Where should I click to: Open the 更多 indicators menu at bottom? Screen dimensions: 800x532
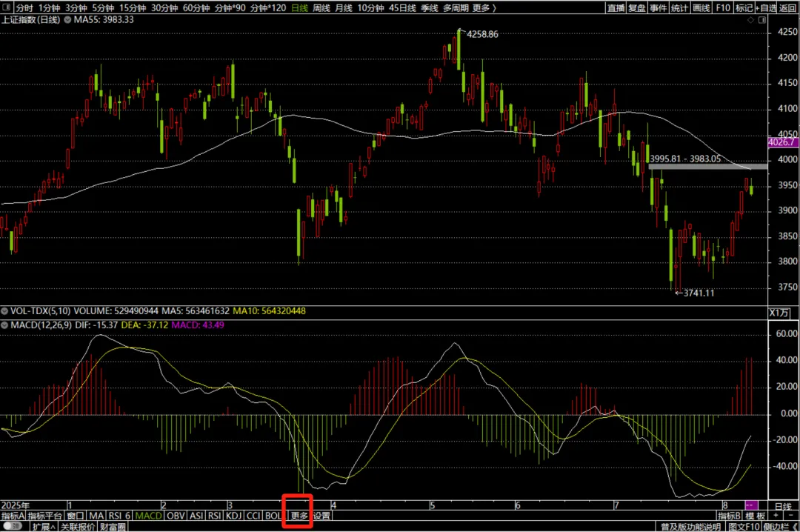click(x=299, y=516)
